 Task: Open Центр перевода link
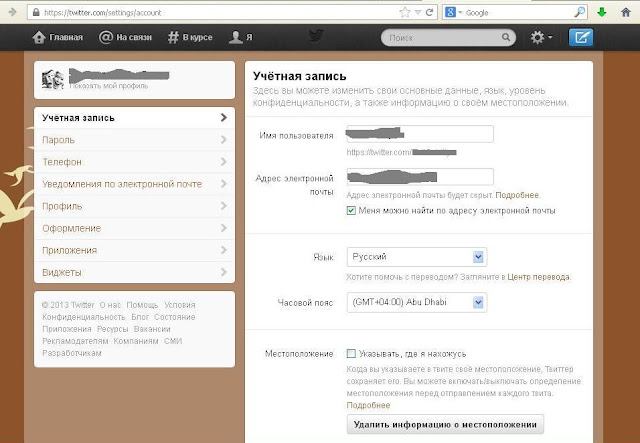(x=538, y=277)
